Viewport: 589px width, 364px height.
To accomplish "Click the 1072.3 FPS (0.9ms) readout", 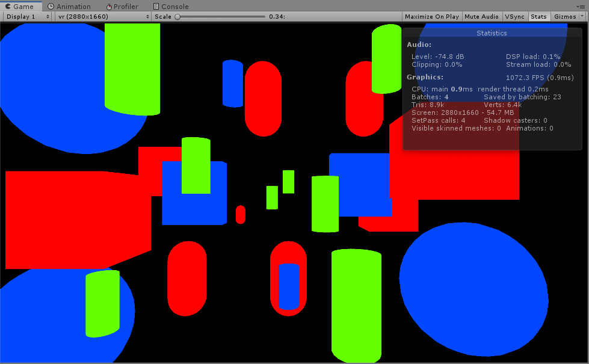I will coord(540,78).
